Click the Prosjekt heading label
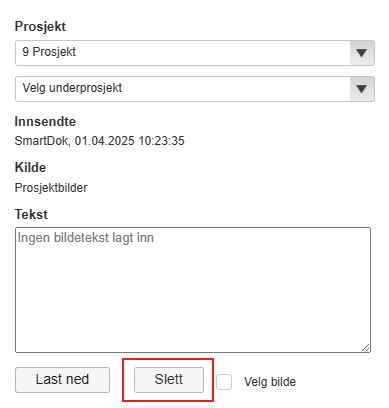 pos(40,27)
